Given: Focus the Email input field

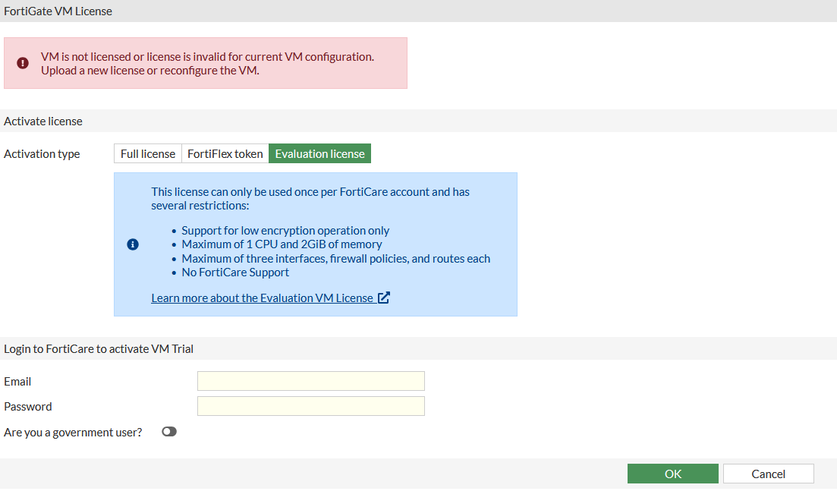Looking at the screenshot, I should pyautogui.click(x=311, y=381).
